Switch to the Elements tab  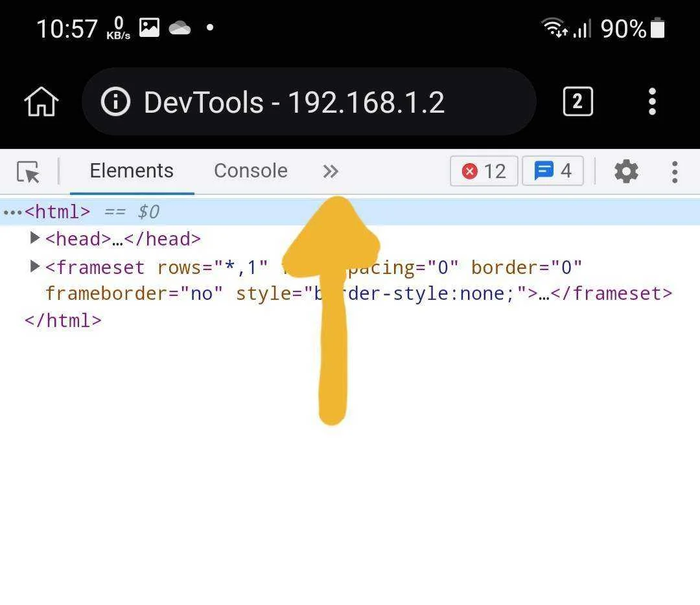click(x=132, y=171)
